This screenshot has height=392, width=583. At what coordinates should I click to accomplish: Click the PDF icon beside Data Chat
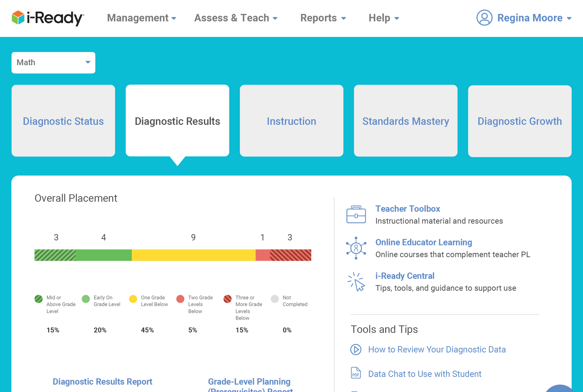356,373
